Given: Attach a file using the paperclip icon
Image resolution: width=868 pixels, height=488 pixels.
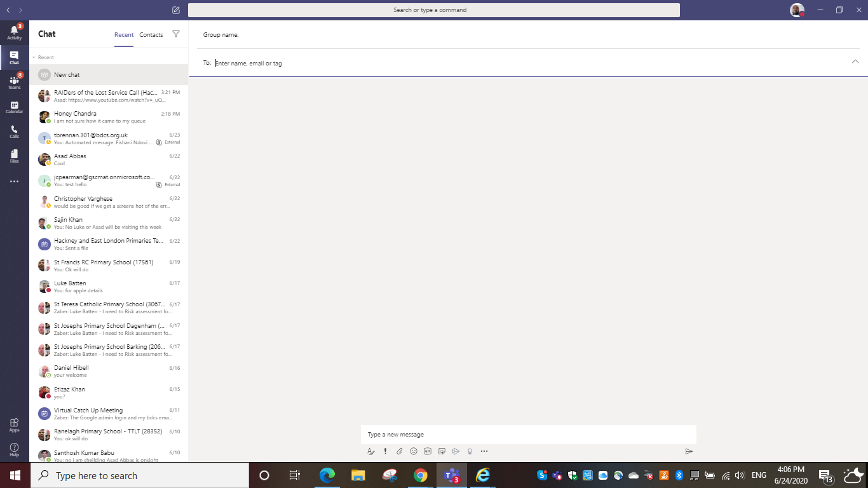Looking at the screenshot, I should [x=399, y=451].
